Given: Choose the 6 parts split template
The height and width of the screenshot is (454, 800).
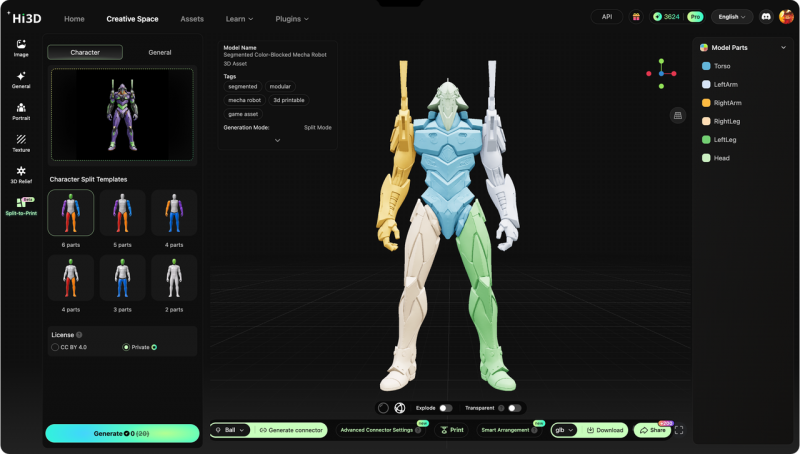Looking at the screenshot, I should click(71, 213).
